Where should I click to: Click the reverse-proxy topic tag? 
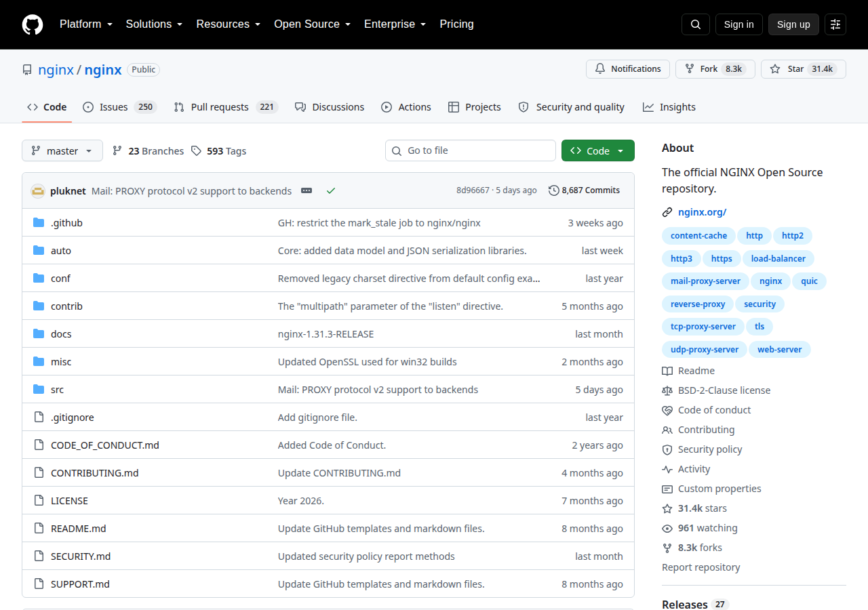698,304
